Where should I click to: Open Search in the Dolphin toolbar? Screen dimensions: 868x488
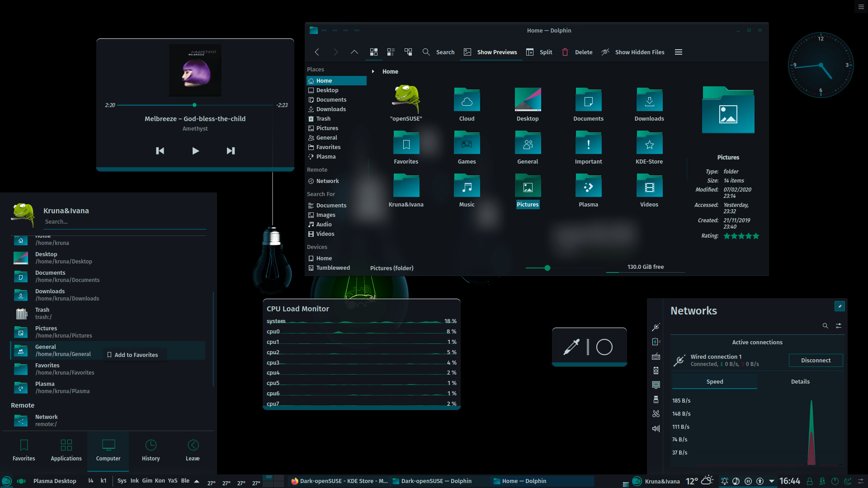439,52
